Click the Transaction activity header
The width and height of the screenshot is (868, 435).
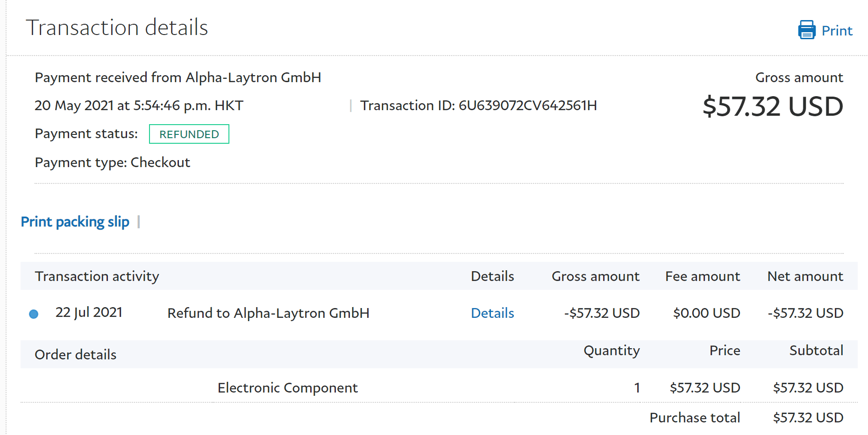pos(97,276)
